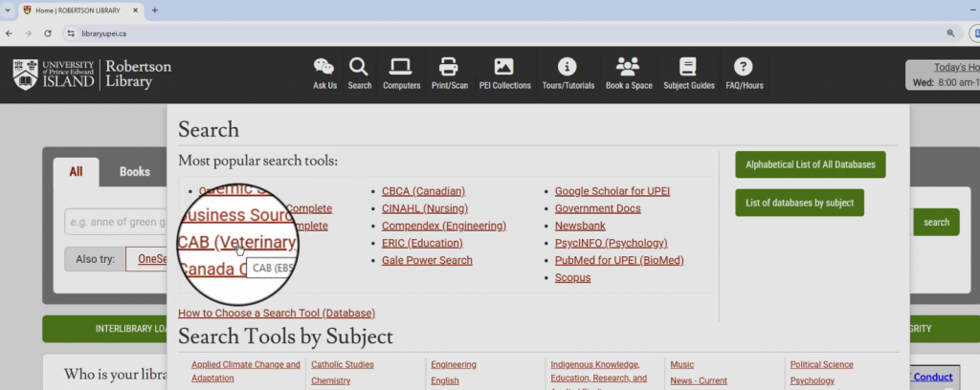Screen dimensions: 980x390
Task: Click the Ask Us chat icon
Action: click(x=324, y=67)
